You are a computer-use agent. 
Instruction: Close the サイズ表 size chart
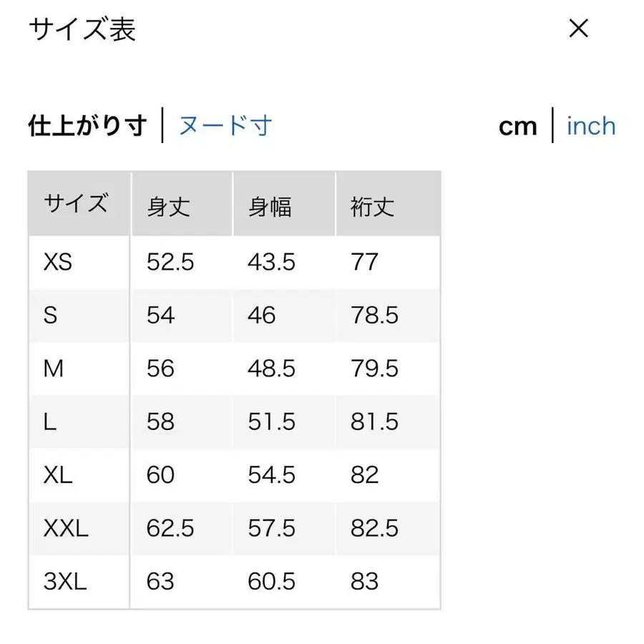pyautogui.click(x=577, y=29)
